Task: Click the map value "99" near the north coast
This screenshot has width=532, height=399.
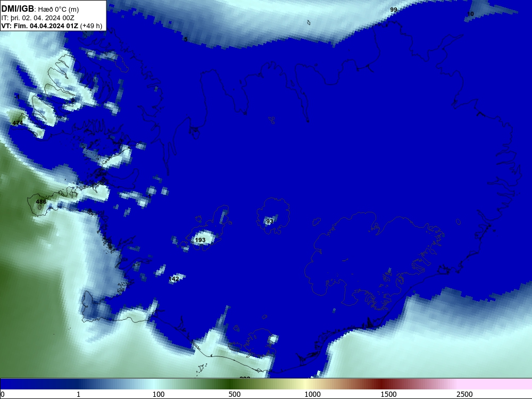Action: (x=394, y=10)
